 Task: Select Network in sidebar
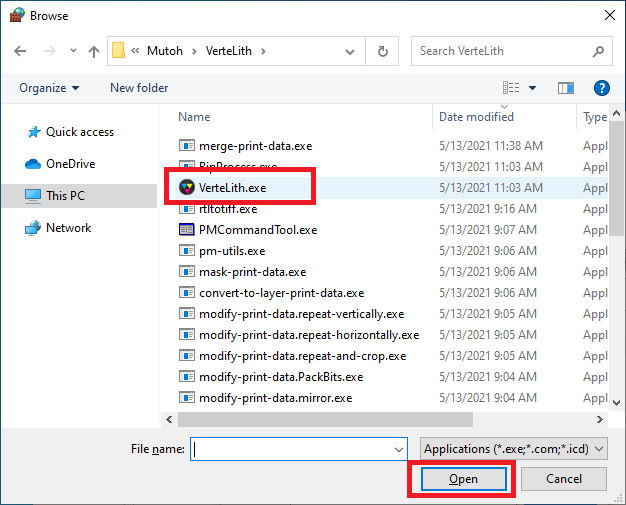tap(68, 228)
